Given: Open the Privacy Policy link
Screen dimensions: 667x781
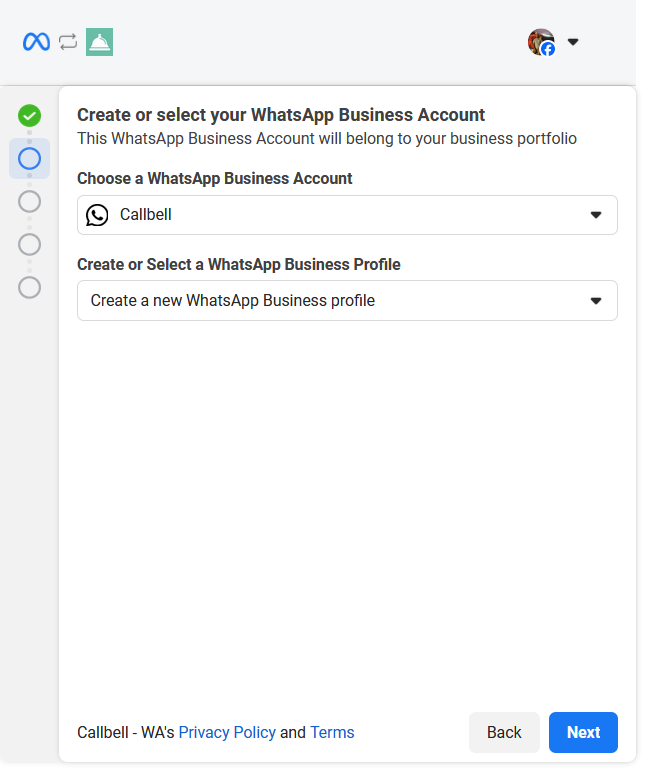Looking at the screenshot, I should [x=227, y=733].
